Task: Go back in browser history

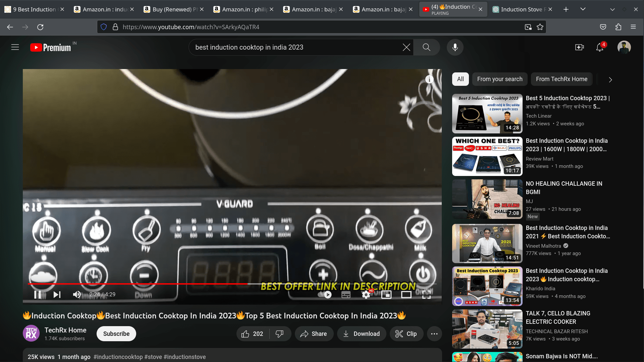Action: point(10,27)
